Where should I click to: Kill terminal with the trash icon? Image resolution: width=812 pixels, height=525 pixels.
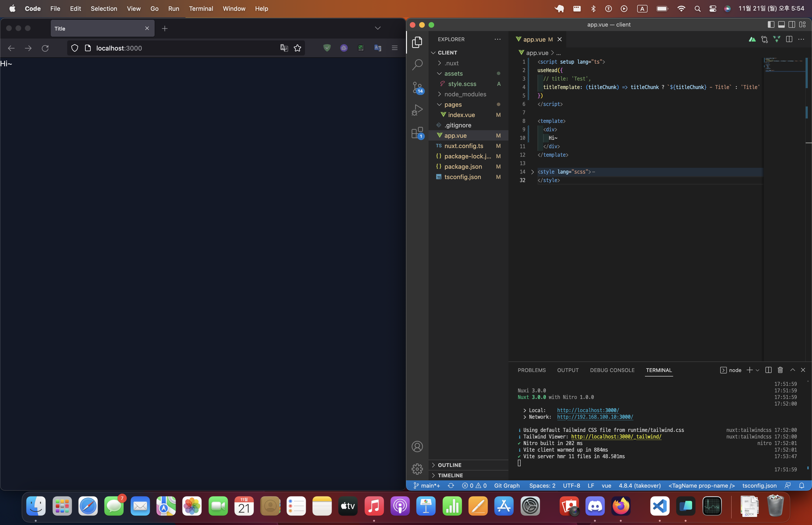(780, 370)
